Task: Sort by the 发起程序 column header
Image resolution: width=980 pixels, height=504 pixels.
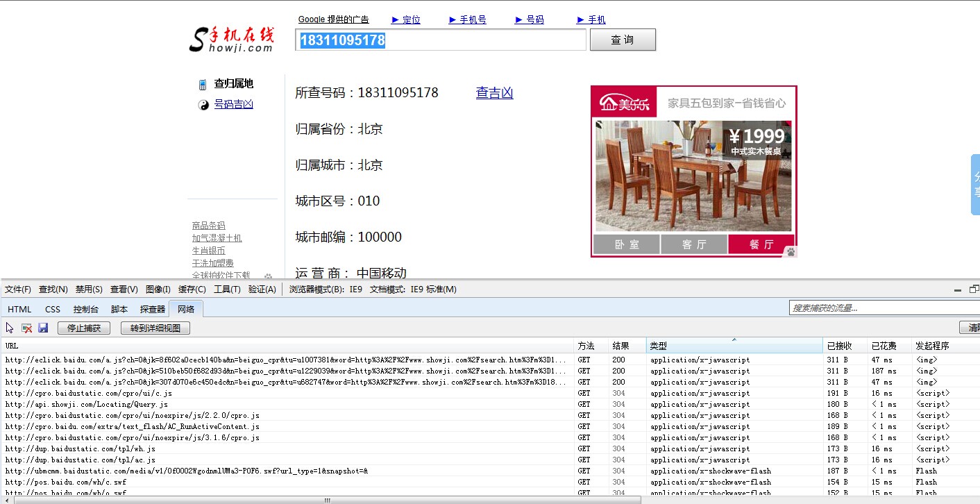Action: pyautogui.click(x=945, y=346)
